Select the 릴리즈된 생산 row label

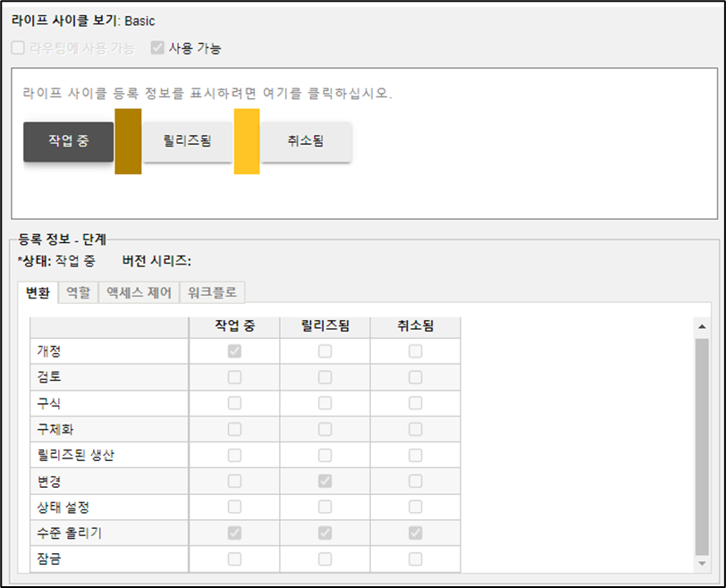(x=75, y=455)
